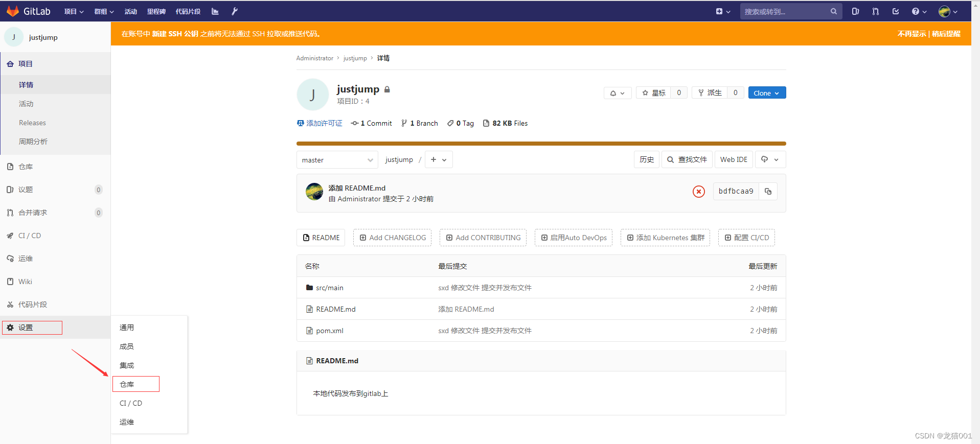The width and height of the screenshot is (980, 444).
Task: Open the notification bell dropdown
Action: point(618,93)
